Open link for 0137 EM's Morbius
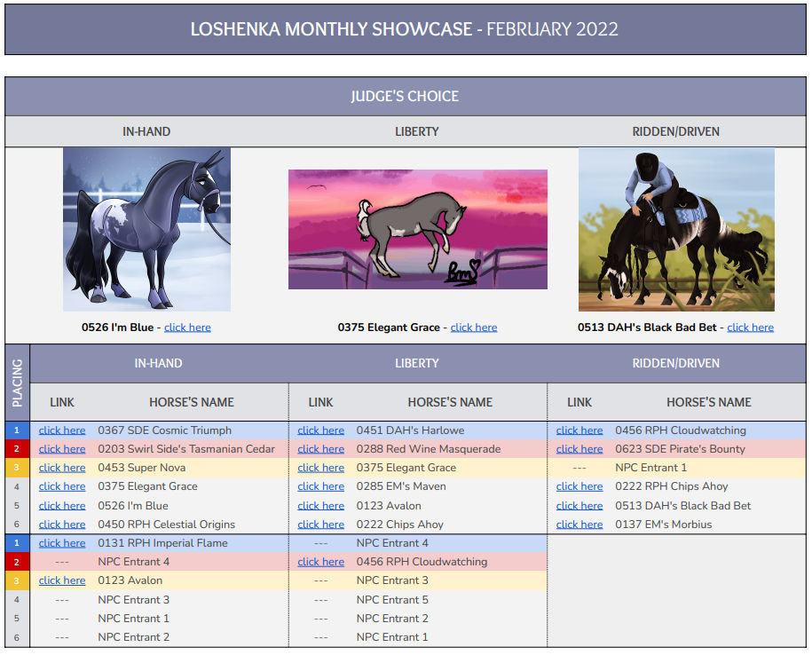Image resolution: width=812 pixels, height=655 pixels. click(x=579, y=524)
